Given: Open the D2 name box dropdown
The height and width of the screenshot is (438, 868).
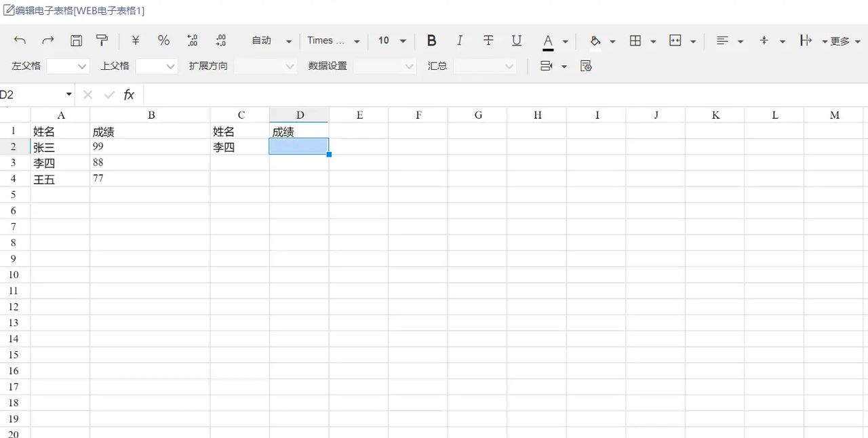Looking at the screenshot, I should click(69, 95).
